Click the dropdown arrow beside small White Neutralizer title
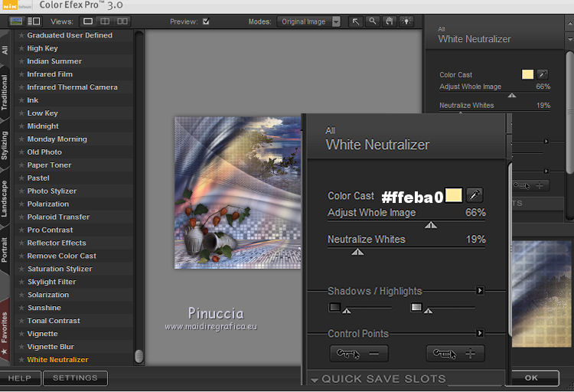The image size is (574, 392). 569,38
